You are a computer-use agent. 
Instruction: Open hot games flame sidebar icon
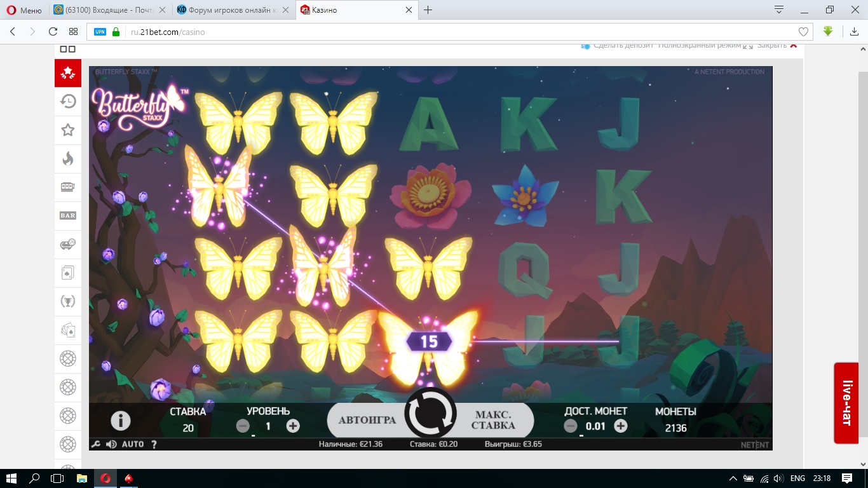pos(68,159)
